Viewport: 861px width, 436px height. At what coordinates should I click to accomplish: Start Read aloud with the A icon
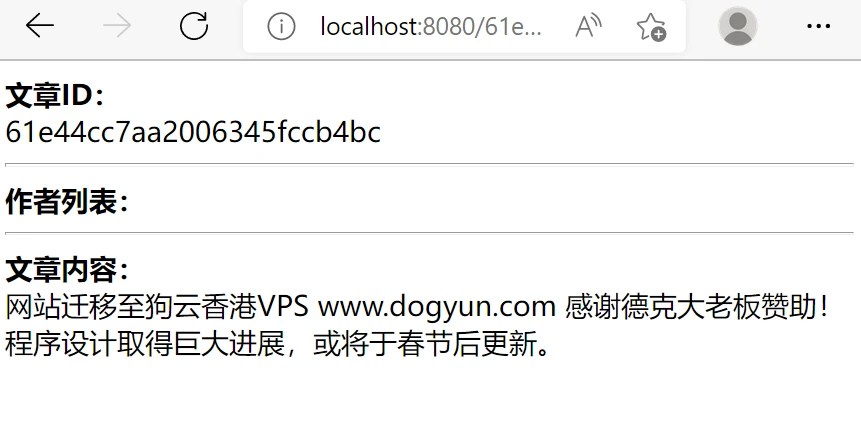pos(588,26)
